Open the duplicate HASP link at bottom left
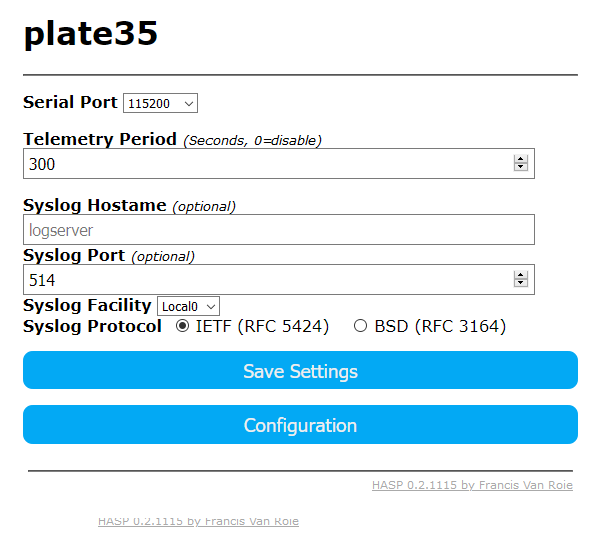The image size is (597, 549). (x=198, y=521)
